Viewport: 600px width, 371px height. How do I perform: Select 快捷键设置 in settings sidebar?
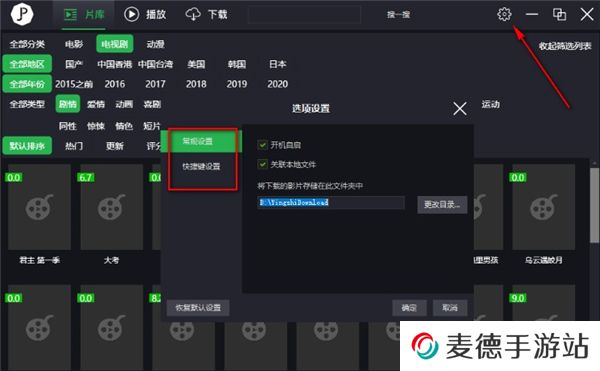pos(201,166)
